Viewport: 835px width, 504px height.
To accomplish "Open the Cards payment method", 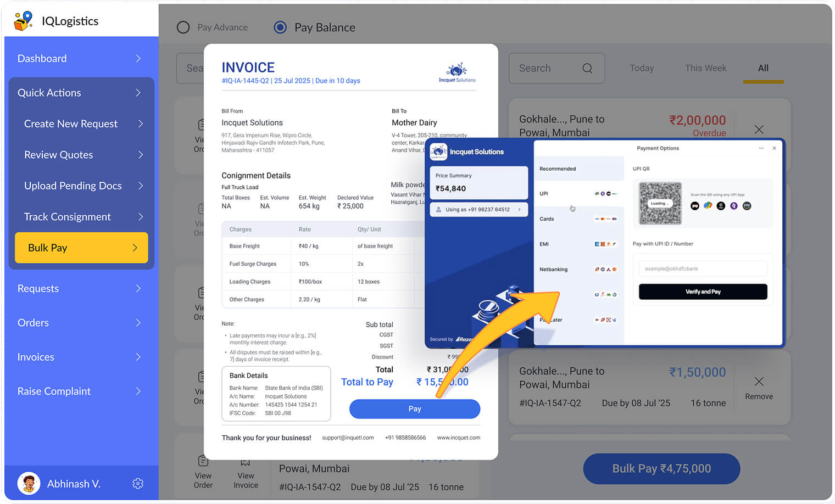I will tap(578, 219).
